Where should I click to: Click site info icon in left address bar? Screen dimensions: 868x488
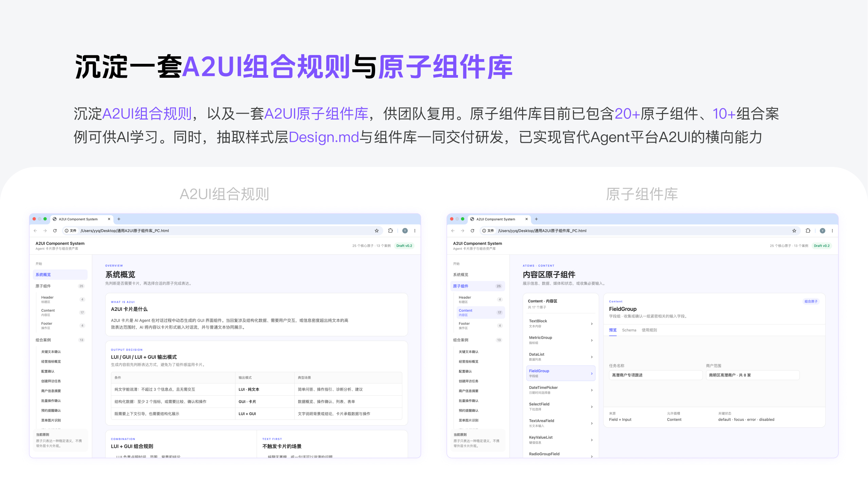(x=67, y=231)
